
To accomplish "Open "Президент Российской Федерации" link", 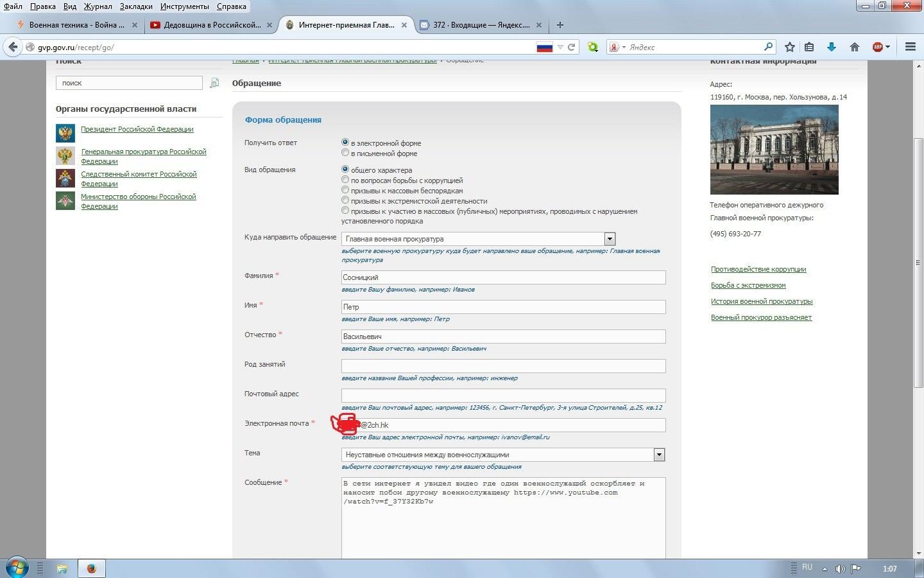I will click(137, 129).
